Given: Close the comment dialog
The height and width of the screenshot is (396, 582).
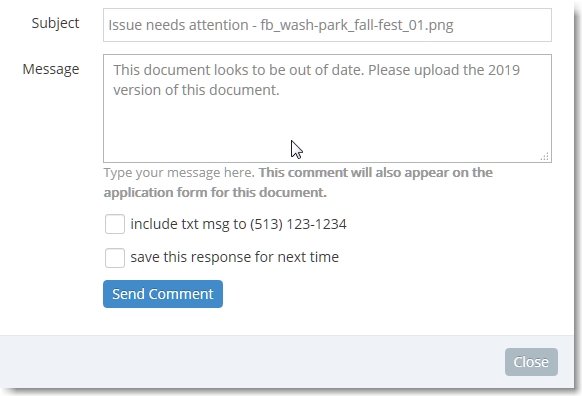Looking at the screenshot, I should (531, 362).
